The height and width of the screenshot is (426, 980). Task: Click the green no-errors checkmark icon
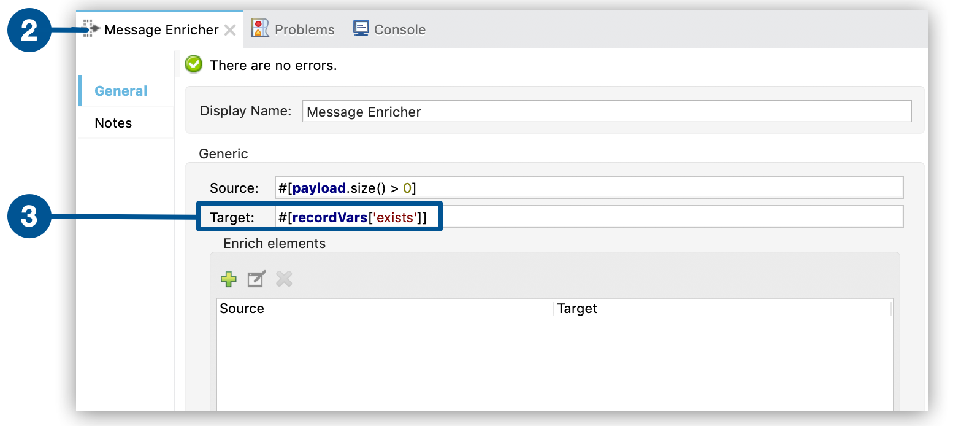coord(194,64)
